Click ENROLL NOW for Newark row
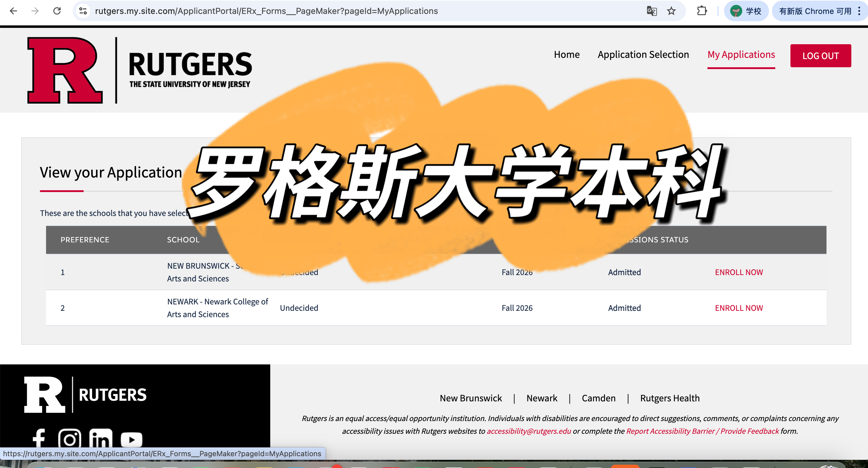Image resolution: width=868 pixels, height=468 pixels. point(739,308)
